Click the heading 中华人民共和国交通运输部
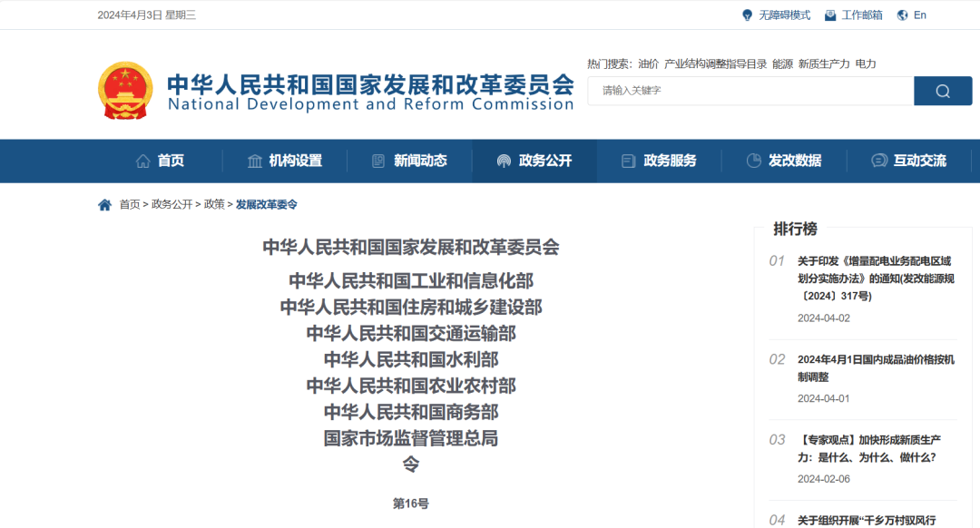The height and width of the screenshot is (528, 980). click(x=411, y=333)
